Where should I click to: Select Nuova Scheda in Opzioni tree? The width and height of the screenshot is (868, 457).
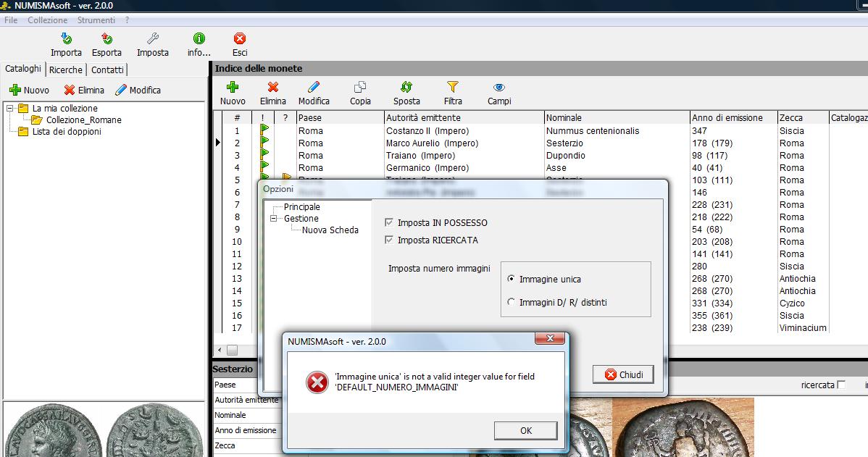(x=330, y=230)
